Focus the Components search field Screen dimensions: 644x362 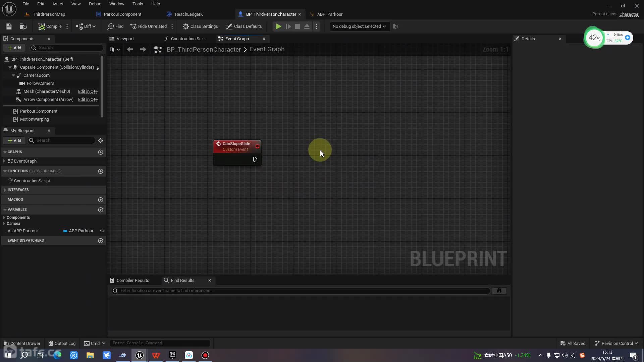coord(66,48)
